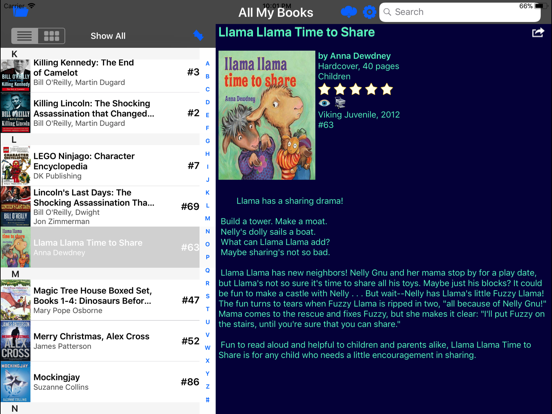Jump to index symbol #
This screenshot has height=414, width=552.
pyautogui.click(x=208, y=400)
